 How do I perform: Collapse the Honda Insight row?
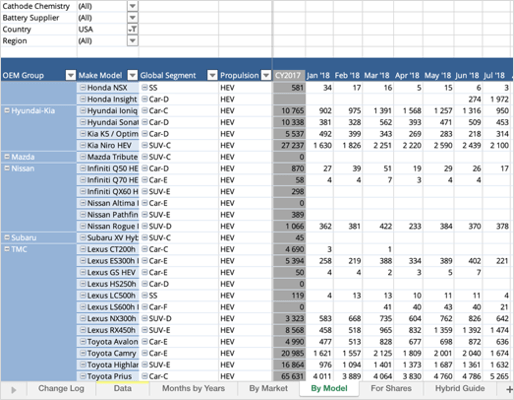[83, 99]
